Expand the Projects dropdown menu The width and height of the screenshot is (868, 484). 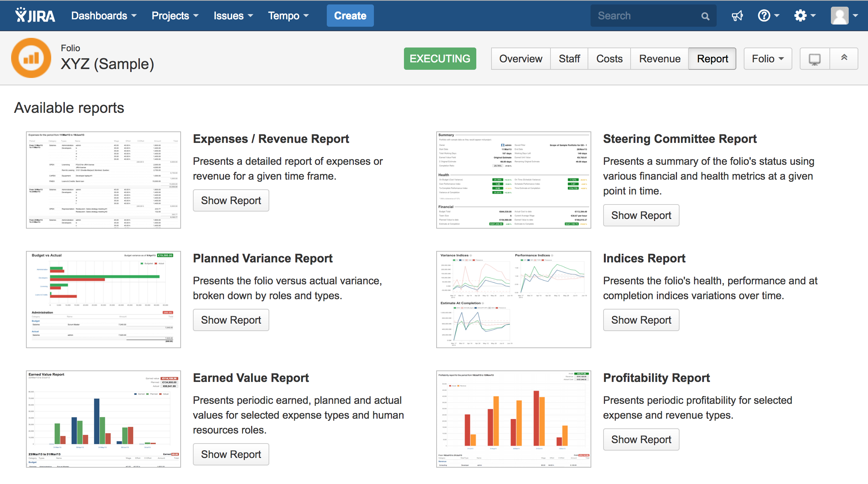(x=175, y=16)
